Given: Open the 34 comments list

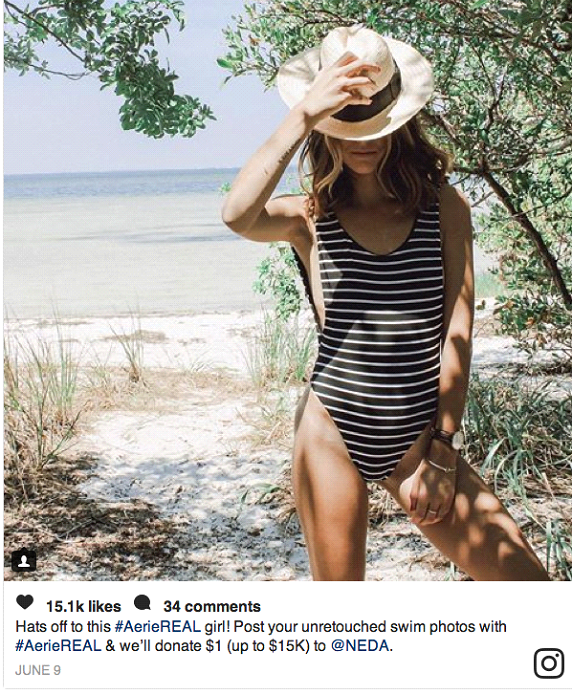Looking at the screenshot, I should click(212, 606).
